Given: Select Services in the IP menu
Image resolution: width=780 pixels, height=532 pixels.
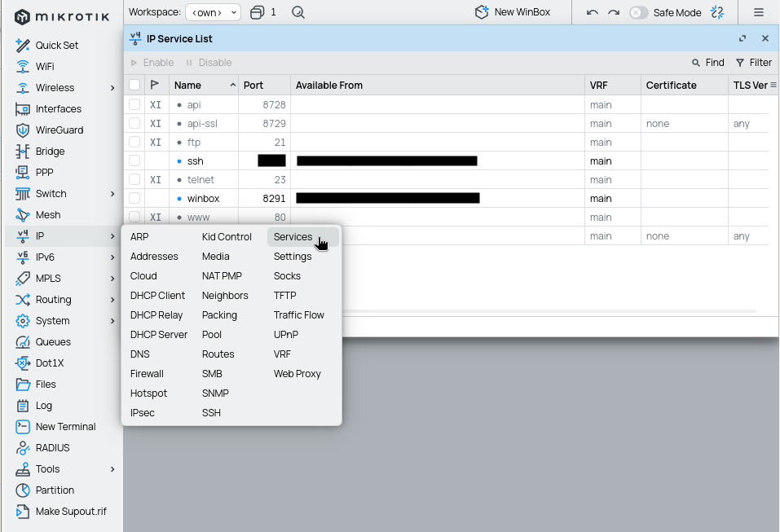Looking at the screenshot, I should click(303, 236).
